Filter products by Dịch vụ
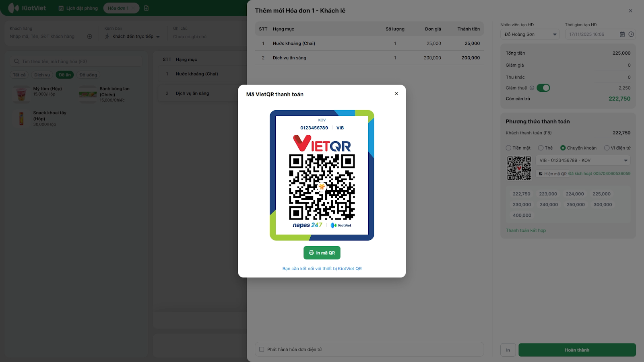The image size is (644, 362). point(42,75)
